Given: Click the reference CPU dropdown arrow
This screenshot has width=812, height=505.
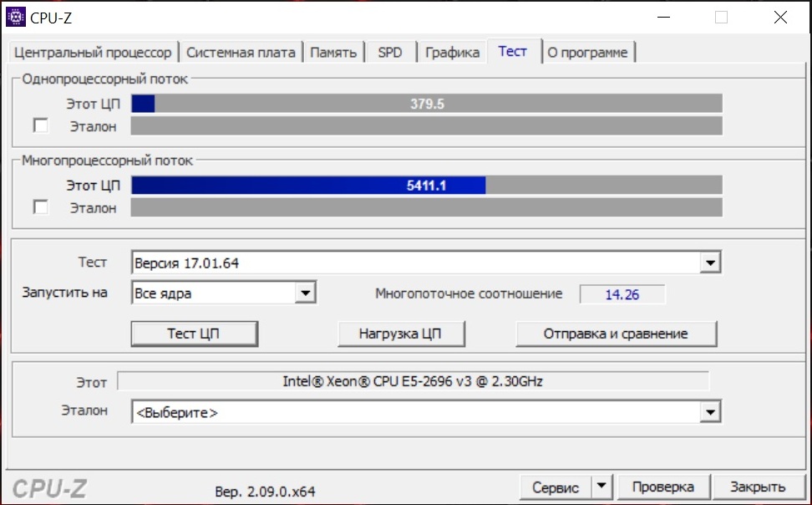Looking at the screenshot, I should coord(710,412).
